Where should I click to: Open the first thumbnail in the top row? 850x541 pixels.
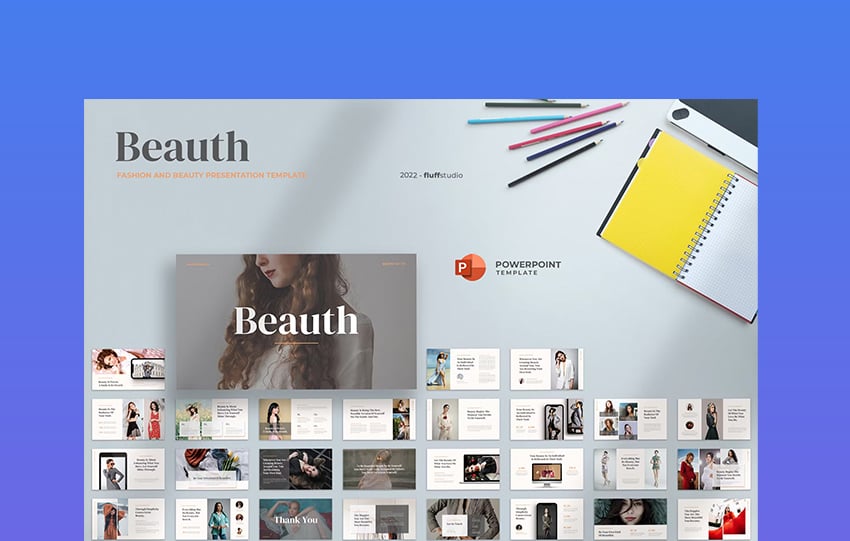tap(128, 368)
